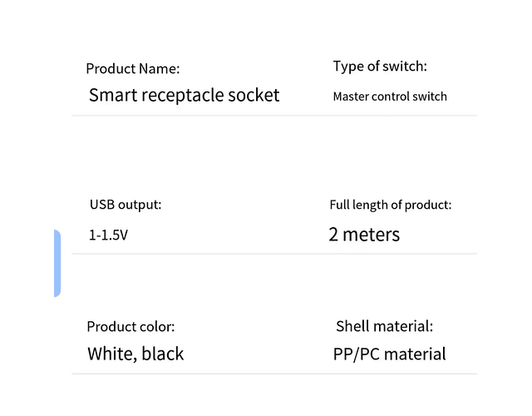Select the '1-1.5V' value text
532x416 pixels.
pos(108,235)
